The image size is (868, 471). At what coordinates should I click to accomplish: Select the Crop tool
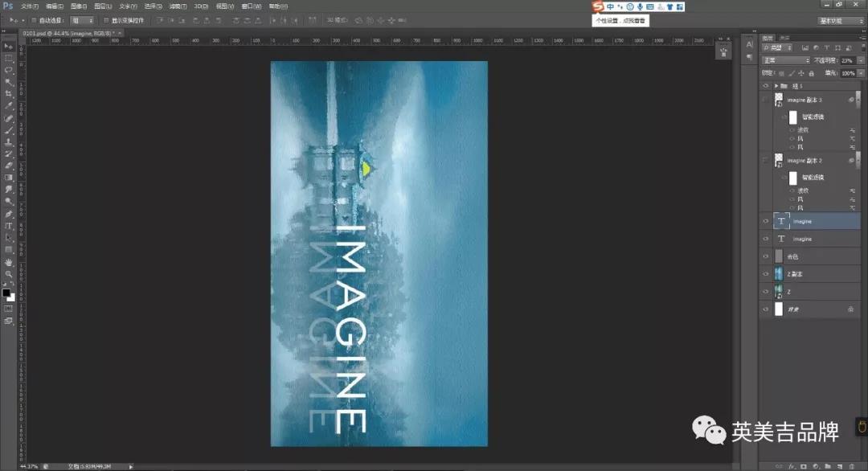[8, 94]
